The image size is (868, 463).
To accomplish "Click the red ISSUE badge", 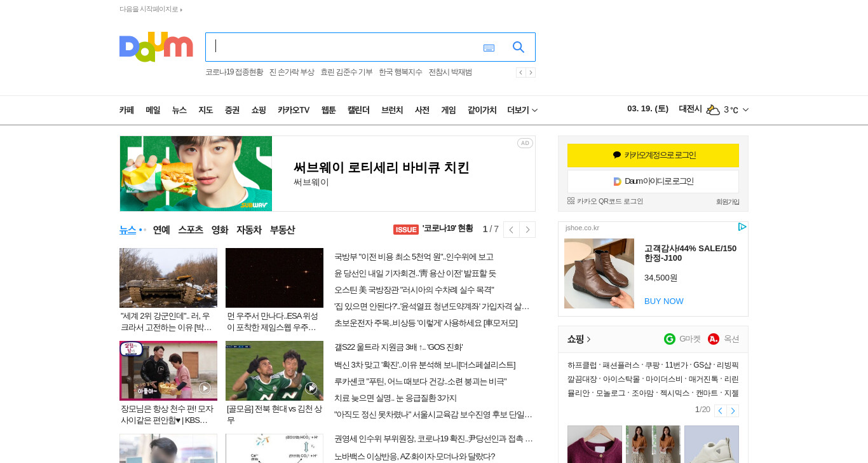I will (x=406, y=230).
